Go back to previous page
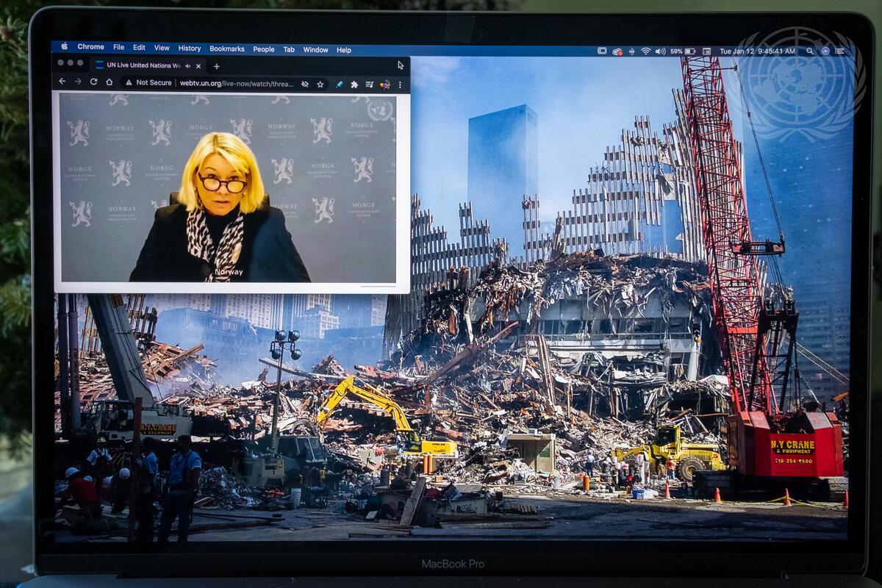882x588 pixels. coord(62,82)
